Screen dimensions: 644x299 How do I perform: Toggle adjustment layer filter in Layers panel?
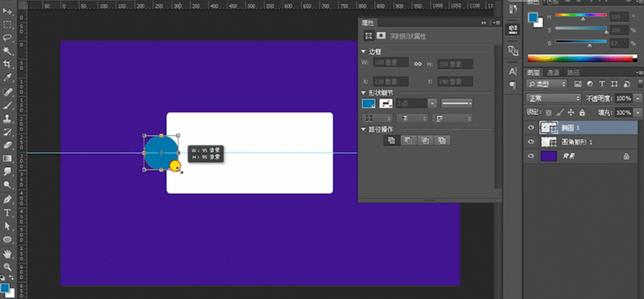point(590,84)
